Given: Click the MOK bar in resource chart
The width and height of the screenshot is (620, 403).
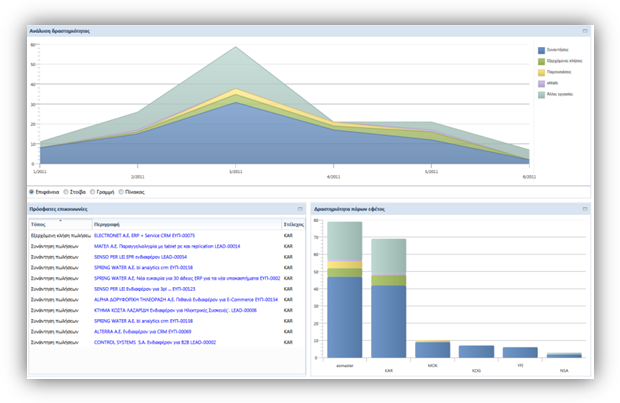Looking at the screenshot, I should point(433,349).
